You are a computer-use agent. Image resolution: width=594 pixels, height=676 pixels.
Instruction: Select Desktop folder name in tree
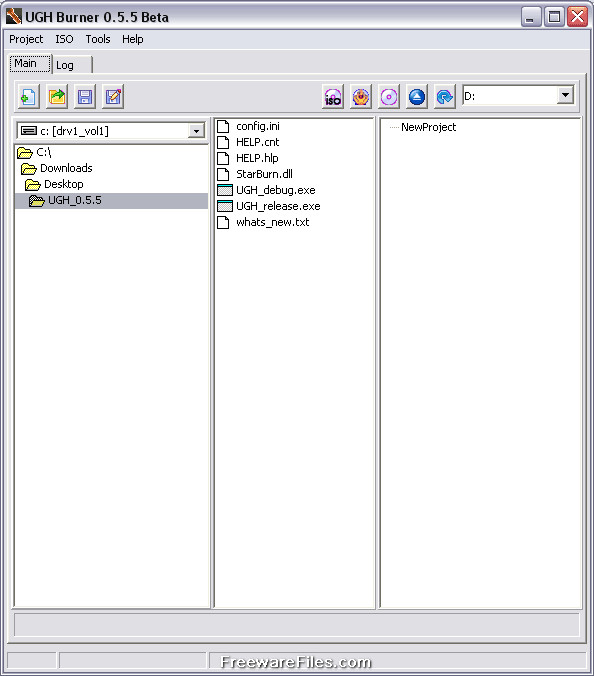64,185
